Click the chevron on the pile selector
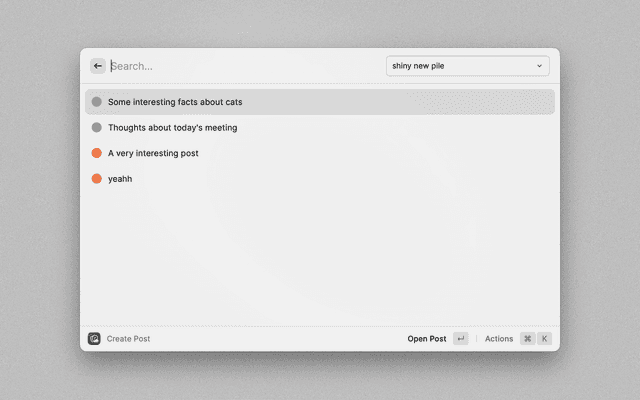 pyautogui.click(x=539, y=66)
